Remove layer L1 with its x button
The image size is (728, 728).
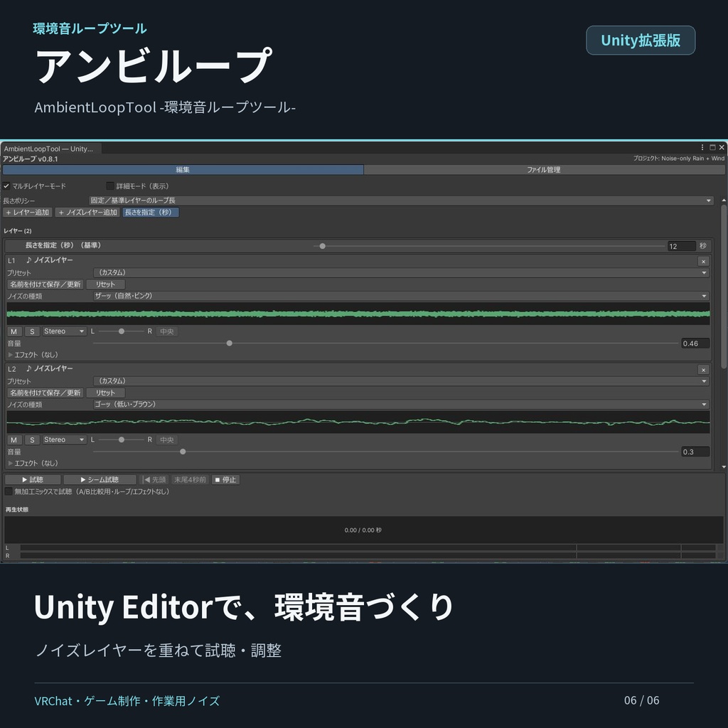(703, 262)
